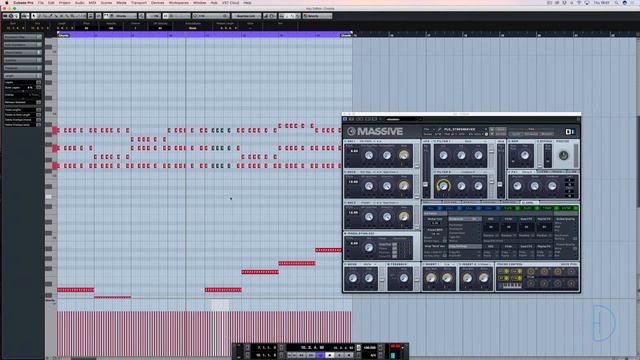Click Delete Overlaps (poly) apply button

pos(39,125)
